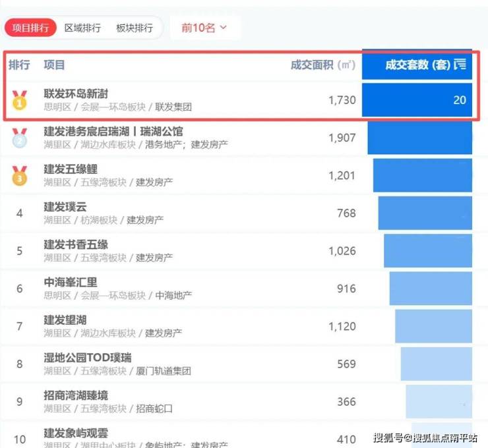
Task: Open project 招商湾湖臻境
Action: (76, 395)
